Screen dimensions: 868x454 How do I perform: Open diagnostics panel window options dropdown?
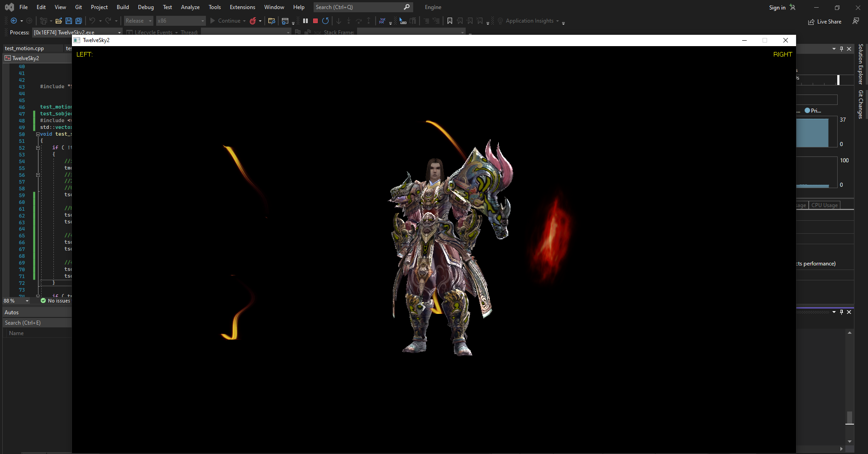point(834,48)
